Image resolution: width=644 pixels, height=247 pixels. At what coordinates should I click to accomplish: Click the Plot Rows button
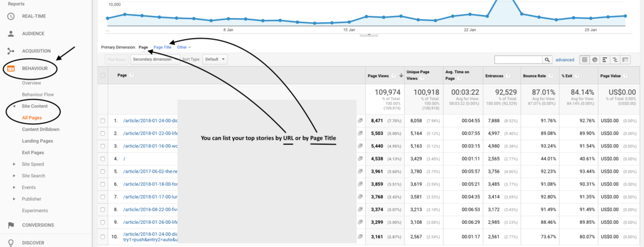117,59
